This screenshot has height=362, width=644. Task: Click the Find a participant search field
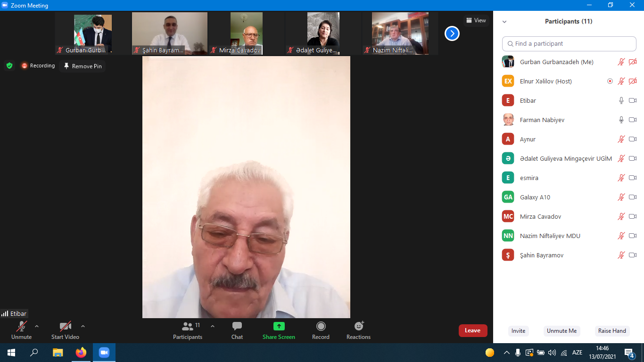coord(569,43)
